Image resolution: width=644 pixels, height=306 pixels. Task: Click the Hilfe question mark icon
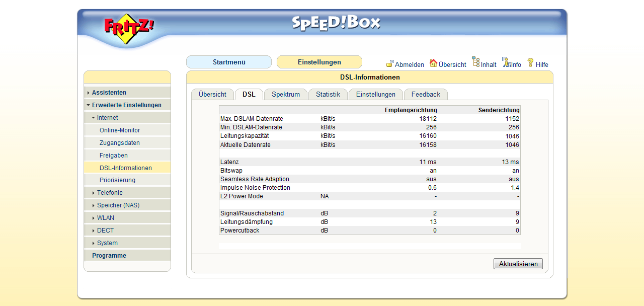click(x=530, y=63)
